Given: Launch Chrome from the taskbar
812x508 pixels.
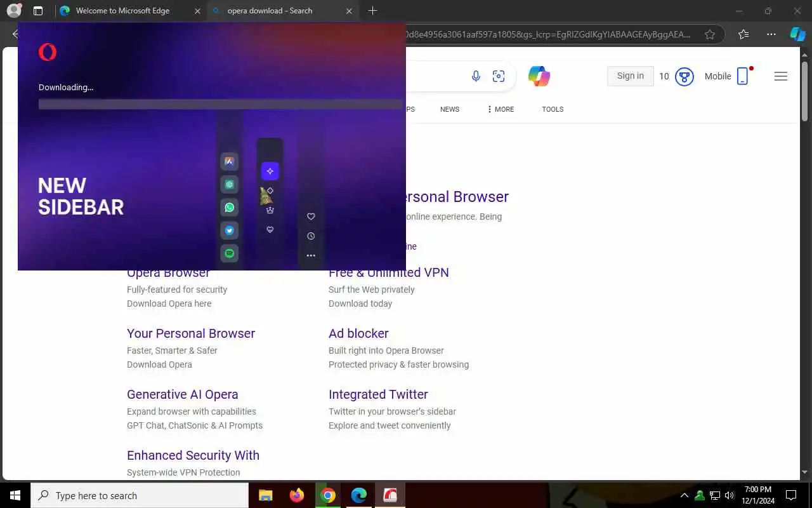Looking at the screenshot, I should (327, 495).
